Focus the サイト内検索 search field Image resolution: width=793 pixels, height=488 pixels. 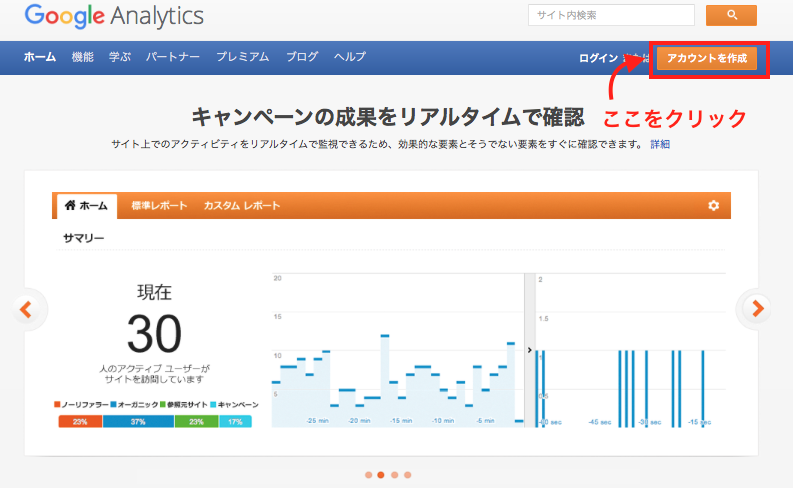610,15
